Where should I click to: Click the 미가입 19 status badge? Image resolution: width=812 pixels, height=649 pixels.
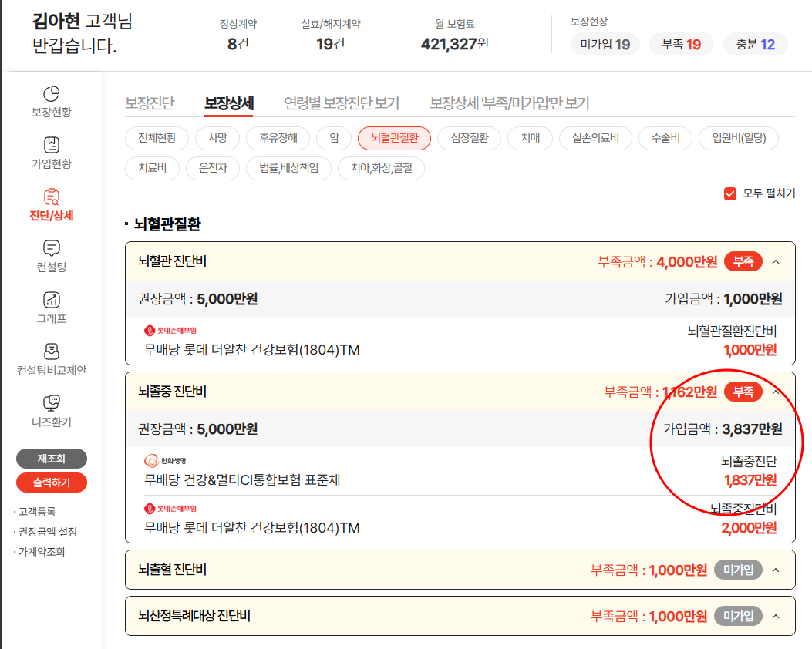click(605, 45)
